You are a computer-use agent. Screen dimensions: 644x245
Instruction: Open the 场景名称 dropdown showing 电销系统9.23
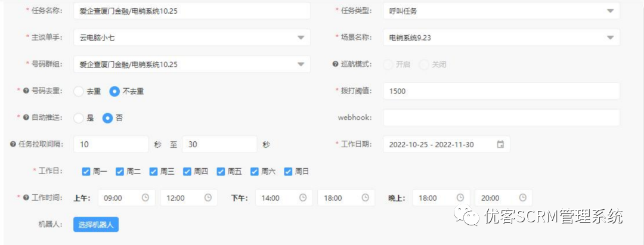tap(501, 38)
